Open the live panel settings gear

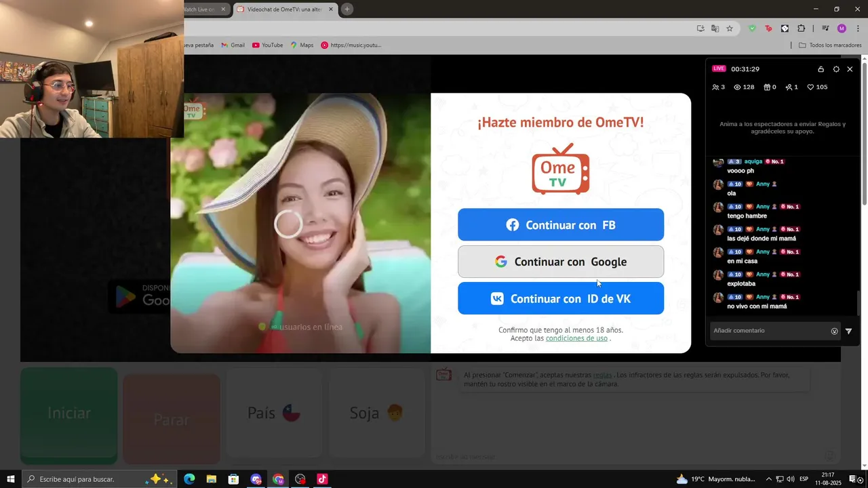(x=836, y=69)
